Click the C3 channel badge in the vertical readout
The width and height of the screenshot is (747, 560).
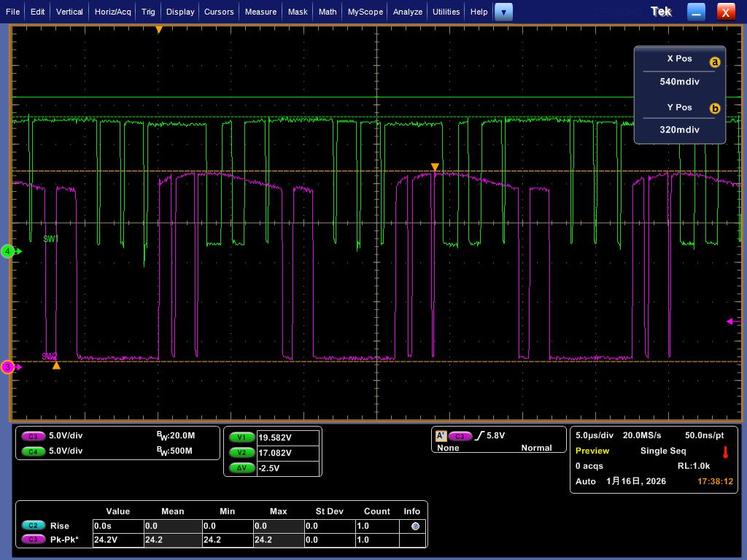[34, 436]
